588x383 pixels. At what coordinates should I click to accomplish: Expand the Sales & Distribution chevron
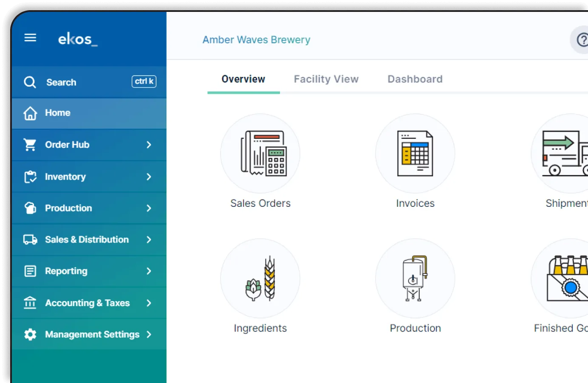click(149, 239)
